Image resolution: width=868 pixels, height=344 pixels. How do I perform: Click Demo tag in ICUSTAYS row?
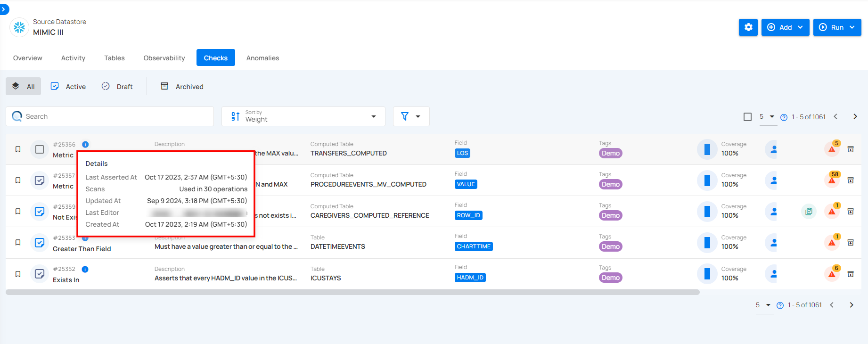pos(611,278)
